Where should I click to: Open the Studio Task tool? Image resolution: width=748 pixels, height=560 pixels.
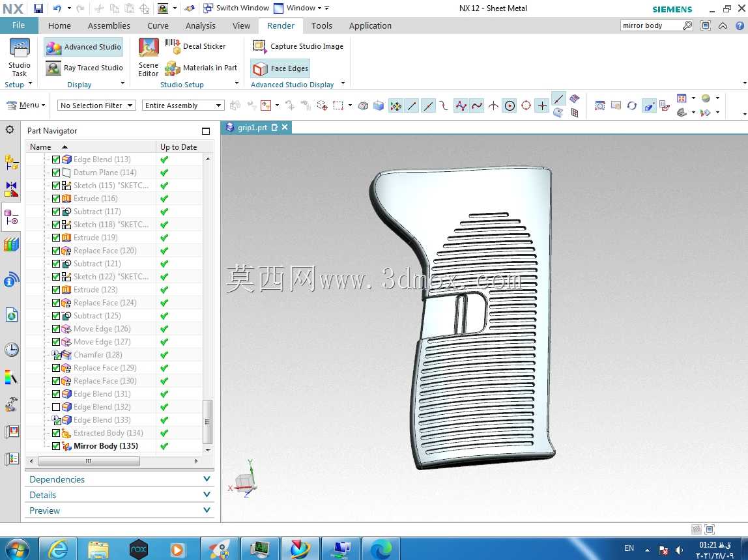pos(19,58)
